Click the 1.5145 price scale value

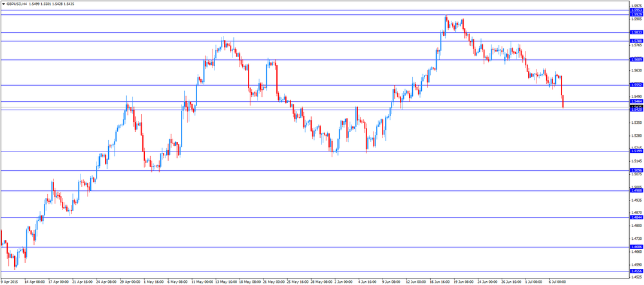(637, 161)
